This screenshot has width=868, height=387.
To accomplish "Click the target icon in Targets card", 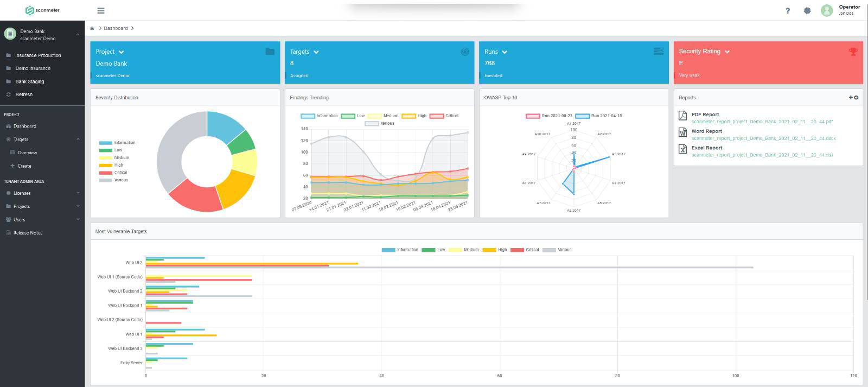I will pyautogui.click(x=464, y=52).
